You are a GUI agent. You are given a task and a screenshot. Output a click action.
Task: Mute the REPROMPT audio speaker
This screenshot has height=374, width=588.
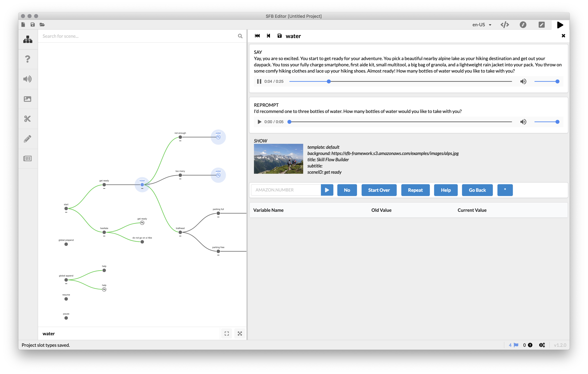pos(523,122)
